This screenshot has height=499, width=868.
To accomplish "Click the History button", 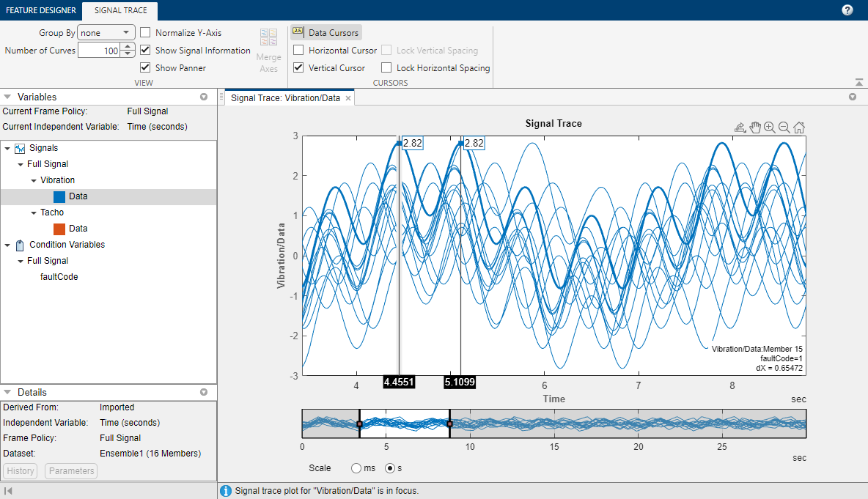I will tap(21, 470).
